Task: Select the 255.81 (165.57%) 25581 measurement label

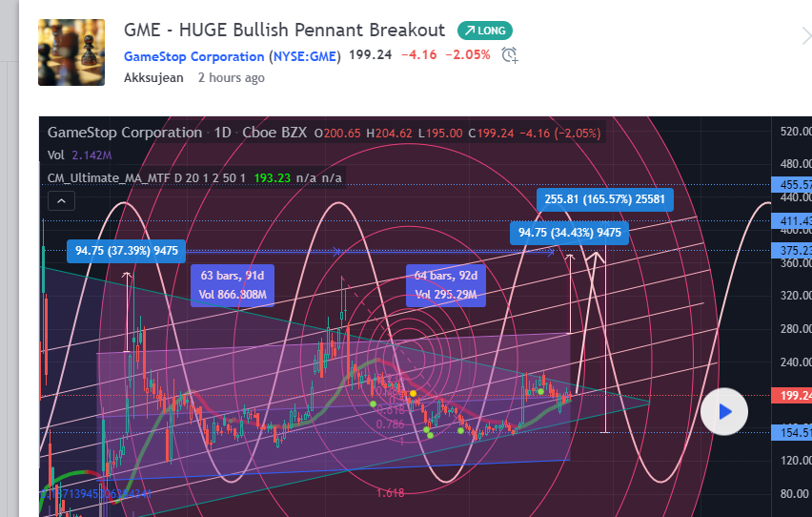Action: click(x=605, y=199)
